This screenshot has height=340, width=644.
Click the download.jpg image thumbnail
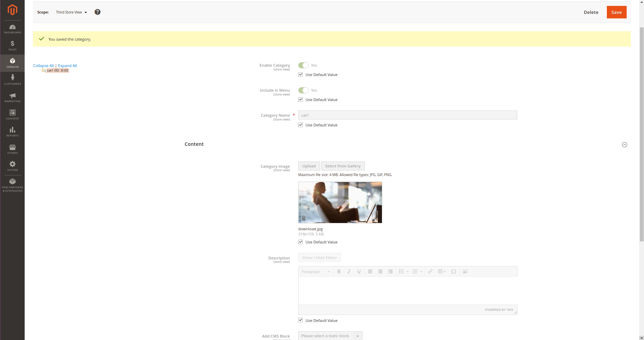[x=340, y=202]
